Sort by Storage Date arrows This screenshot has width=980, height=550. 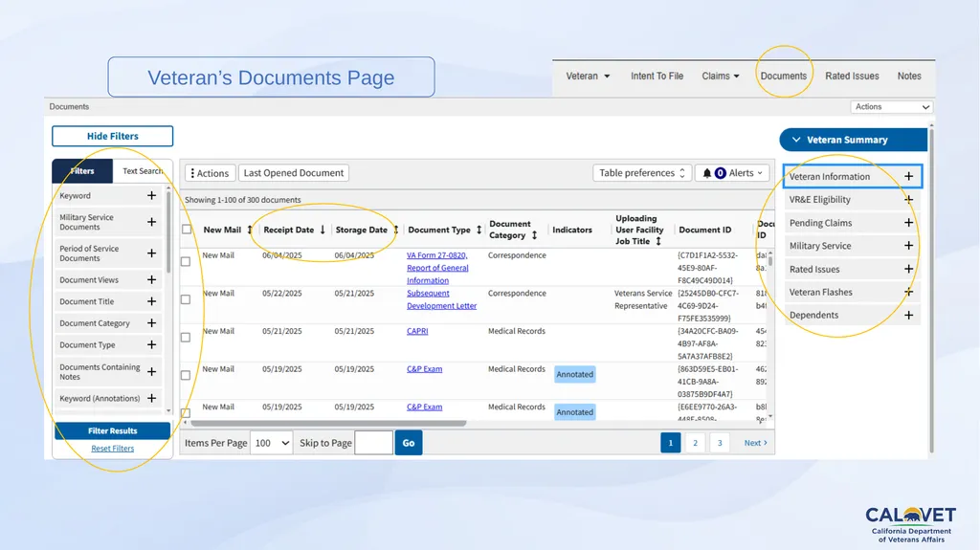pos(395,230)
